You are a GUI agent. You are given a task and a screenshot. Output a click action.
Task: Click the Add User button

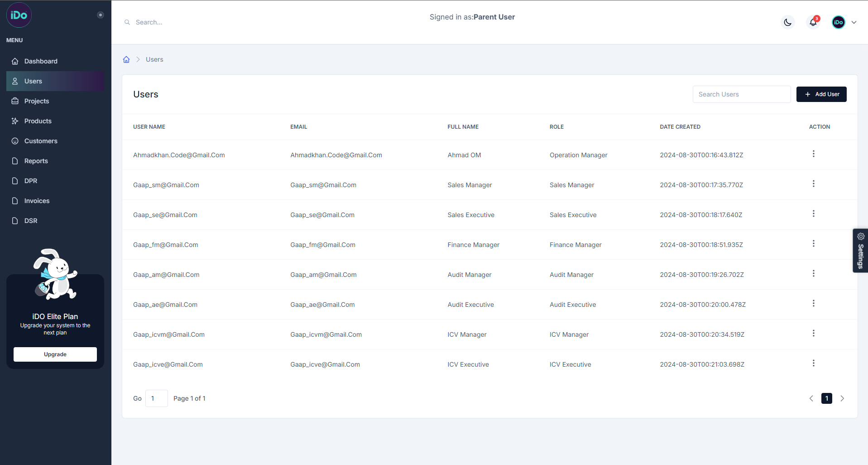(x=821, y=94)
